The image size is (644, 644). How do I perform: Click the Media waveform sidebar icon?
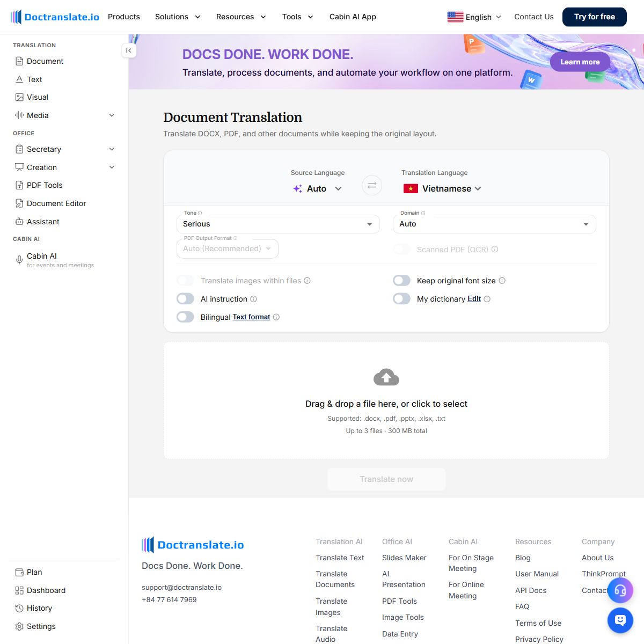tap(19, 115)
